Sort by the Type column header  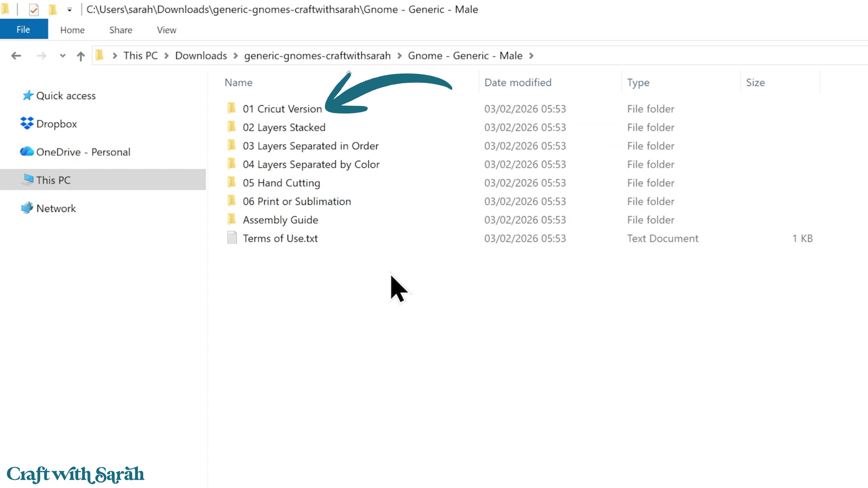[638, 82]
